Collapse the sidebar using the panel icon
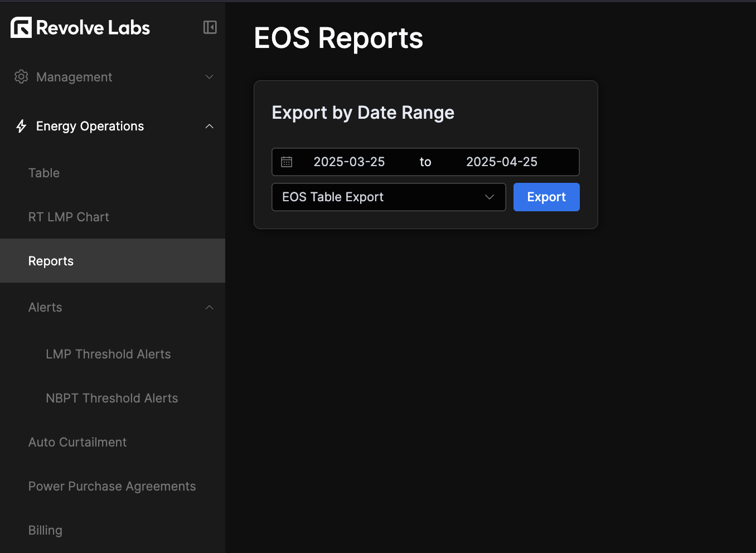756x553 pixels. click(x=210, y=27)
